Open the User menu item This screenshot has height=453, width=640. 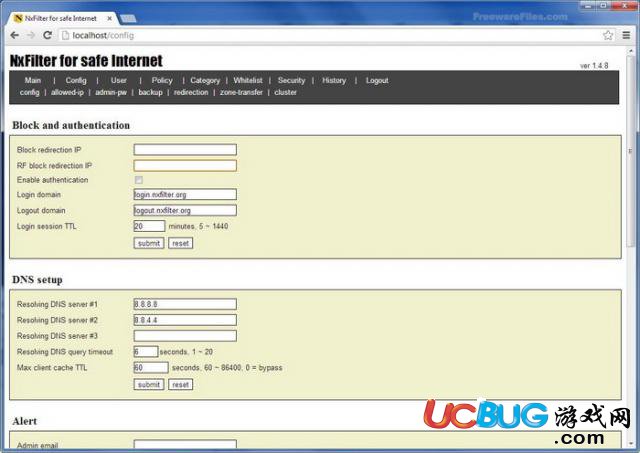point(118,80)
